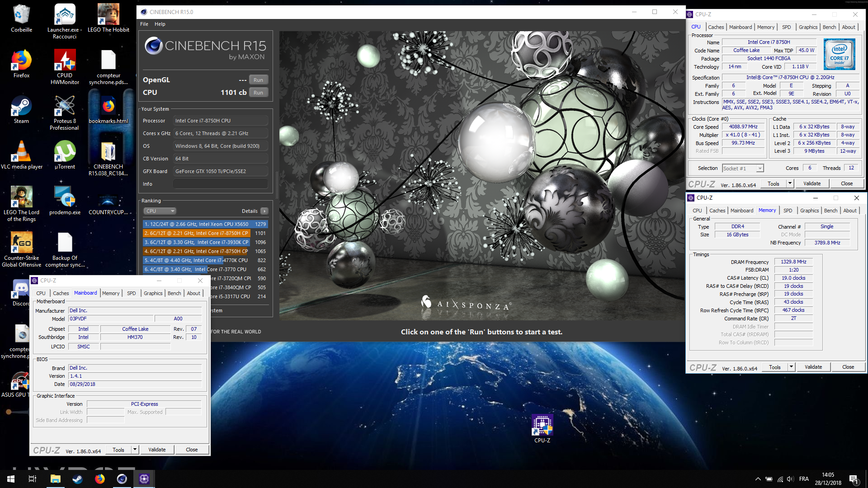Switch to Bench tab in top CPU-Z
Image resolution: width=868 pixels, height=488 pixels.
tap(829, 27)
